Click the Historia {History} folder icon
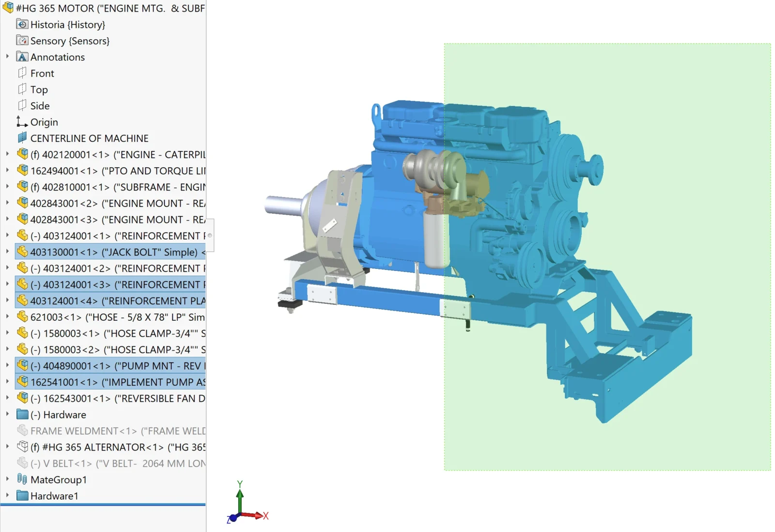Image resolution: width=775 pixels, height=532 pixels. [22, 24]
